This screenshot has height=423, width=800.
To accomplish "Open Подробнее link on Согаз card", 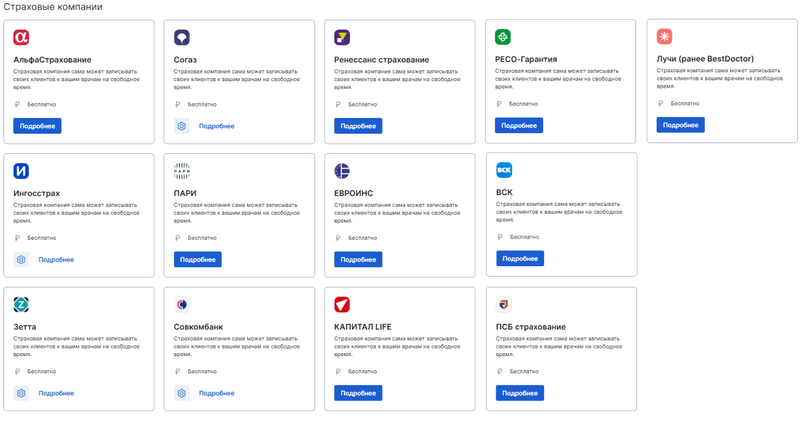I will (x=216, y=126).
